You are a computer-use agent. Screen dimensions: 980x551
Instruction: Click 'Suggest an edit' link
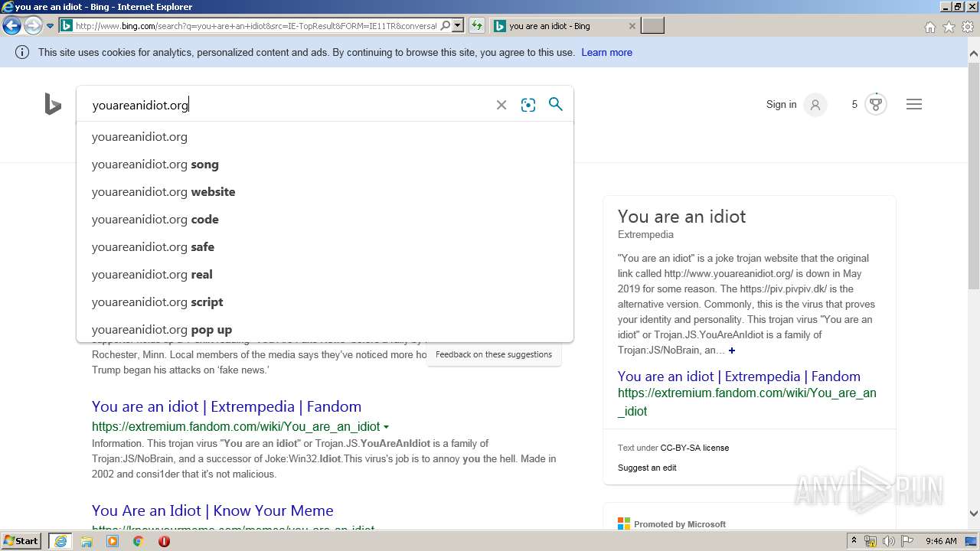tap(647, 468)
